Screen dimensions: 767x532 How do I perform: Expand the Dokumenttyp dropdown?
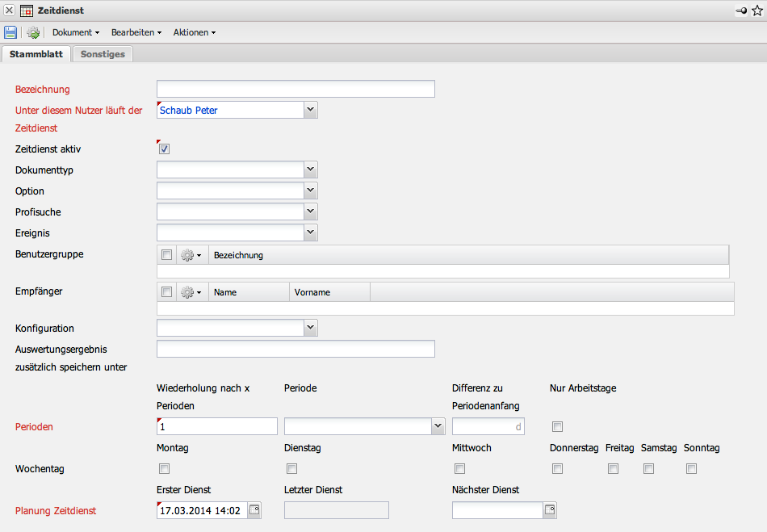coord(310,170)
